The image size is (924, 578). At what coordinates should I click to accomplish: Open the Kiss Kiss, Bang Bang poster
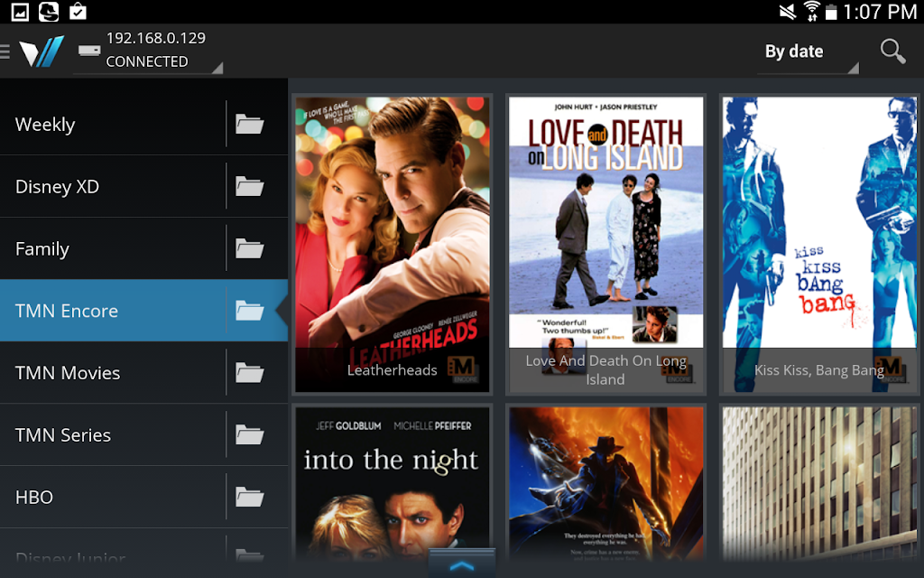(x=819, y=244)
